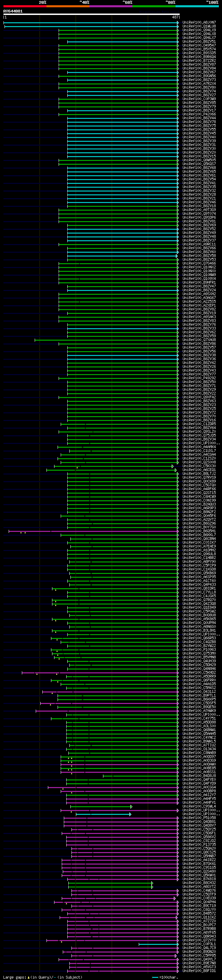Click the UniRef100_B2AQU3 label
Screen dimensions: 222x980
(x=199, y=504)
